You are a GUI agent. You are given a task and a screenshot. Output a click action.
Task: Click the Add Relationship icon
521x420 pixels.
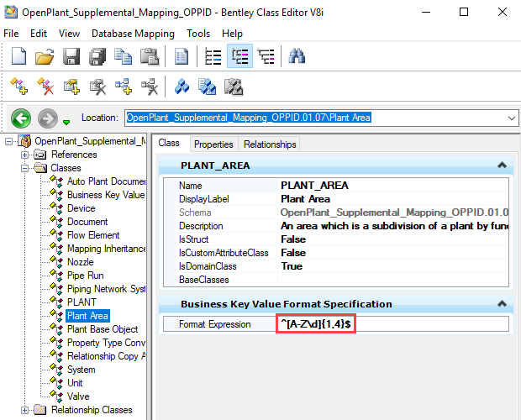point(124,87)
